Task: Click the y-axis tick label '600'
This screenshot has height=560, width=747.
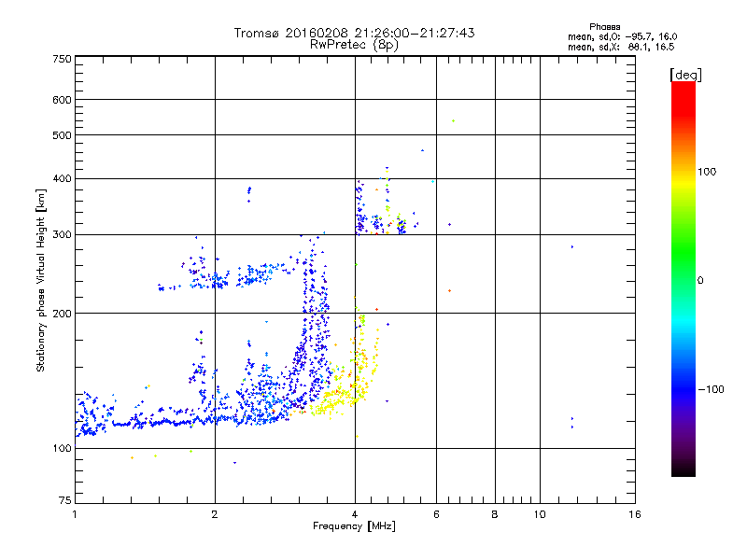Action: point(62,100)
